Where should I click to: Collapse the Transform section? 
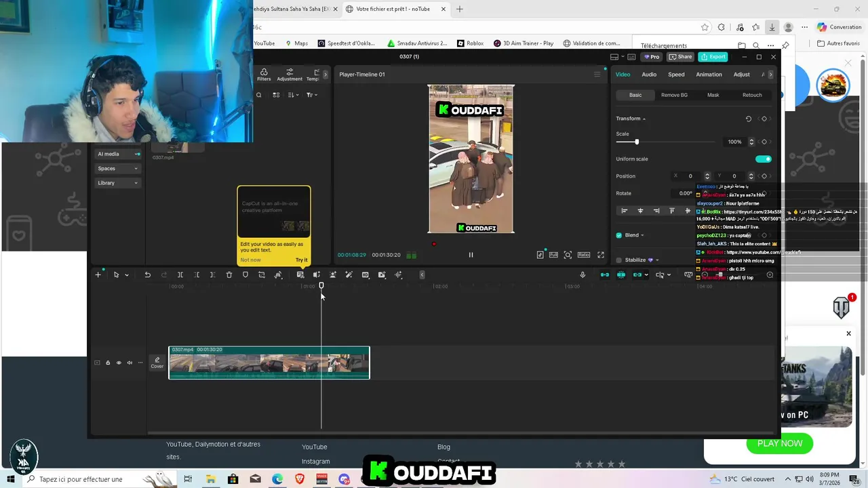(644, 119)
